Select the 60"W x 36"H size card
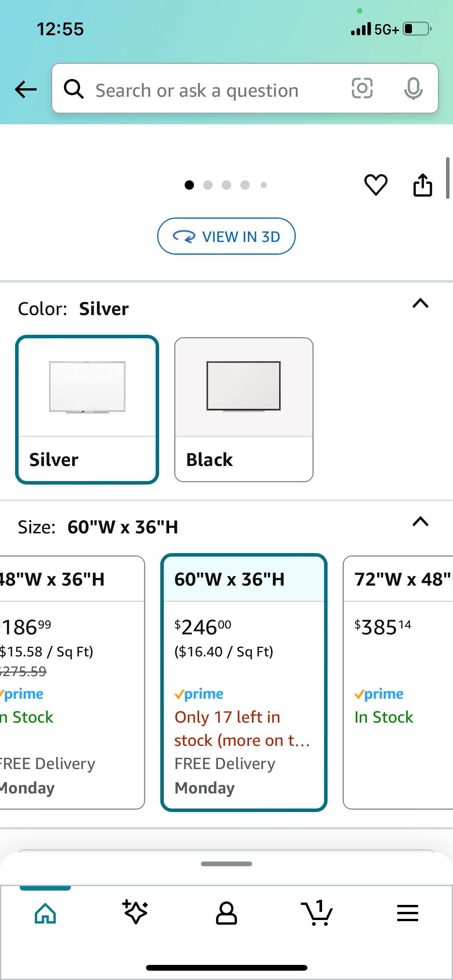Viewport: 453px width, 980px height. [244, 681]
